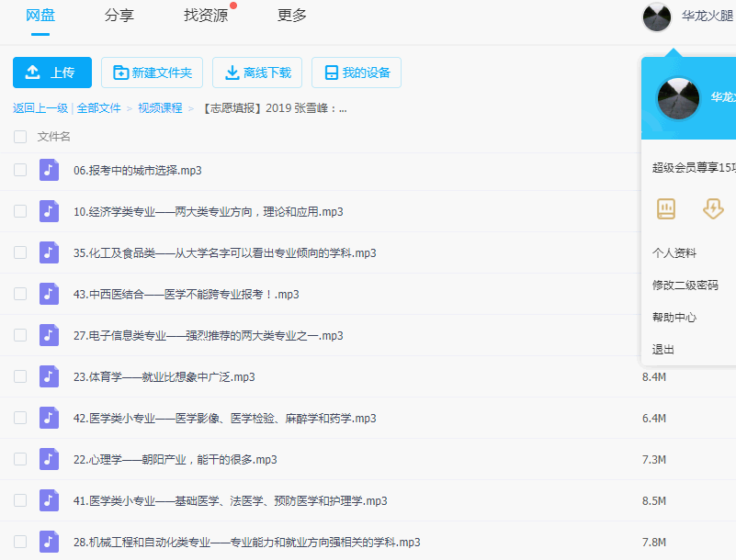Open file 41.医学类小专业——基础医学 mp3
The height and width of the screenshot is (560, 736).
point(231,500)
